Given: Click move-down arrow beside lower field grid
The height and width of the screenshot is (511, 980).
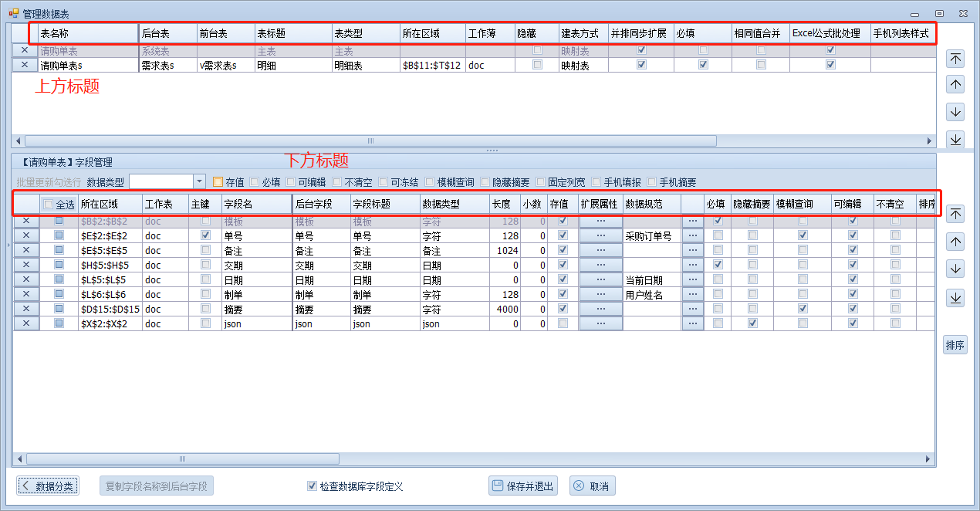Looking at the screenshot, I should (955, 269).
